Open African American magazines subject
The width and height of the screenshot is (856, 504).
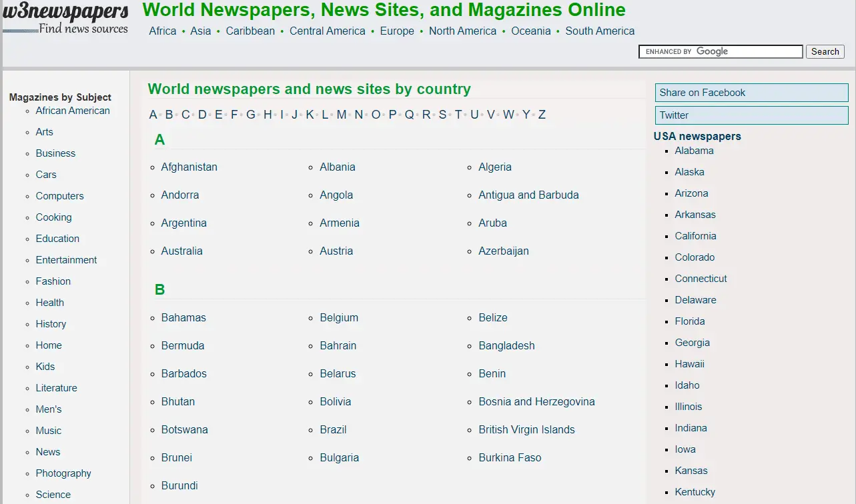pos(73,111)
